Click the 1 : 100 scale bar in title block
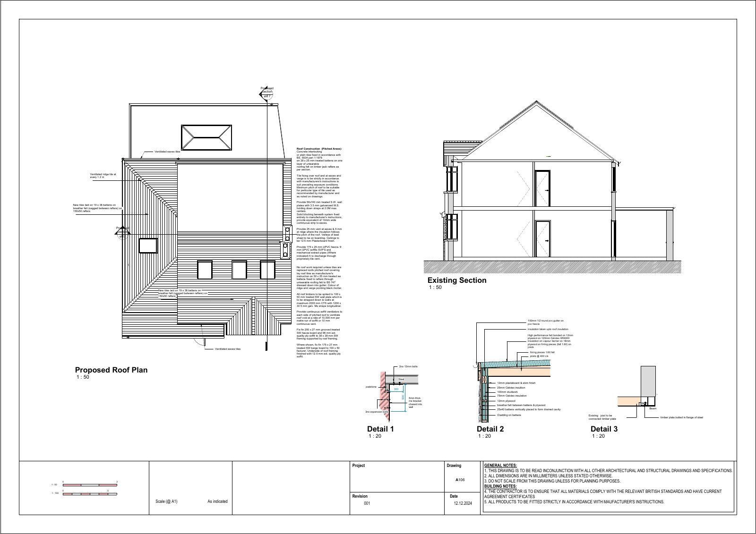This screenshot has width=756, height=534. coord(90,494)
